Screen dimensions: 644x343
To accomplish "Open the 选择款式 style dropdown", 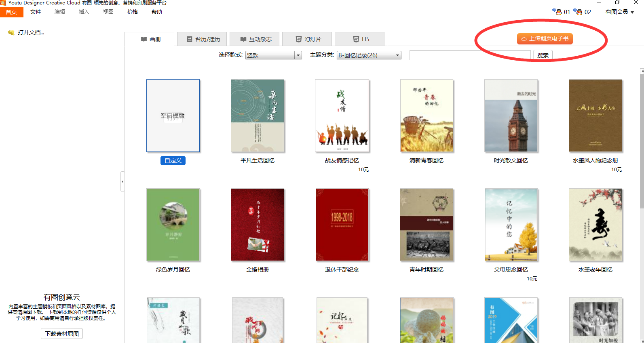I will click(298, 55).
